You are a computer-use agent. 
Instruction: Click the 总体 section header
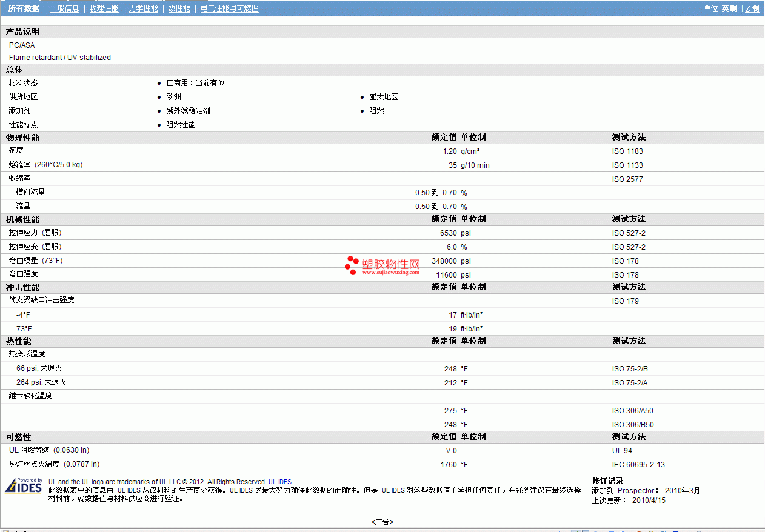tap(14, 70)
